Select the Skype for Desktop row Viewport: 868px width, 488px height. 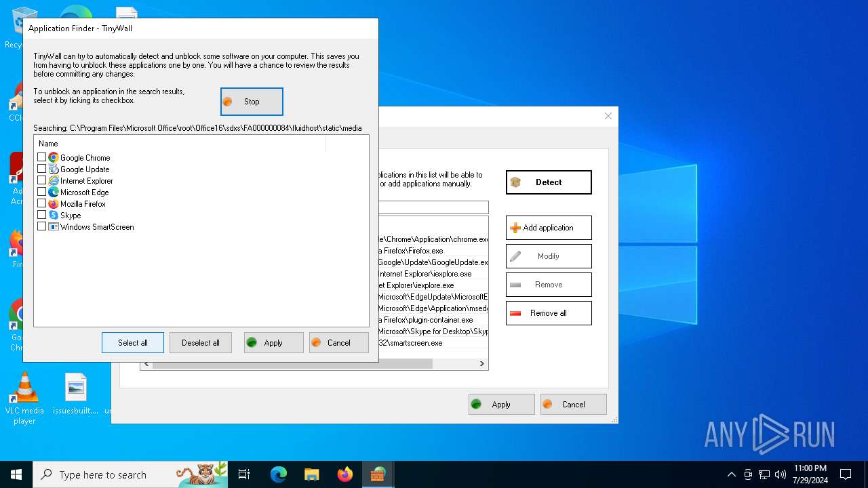click(x=433, y=331)
